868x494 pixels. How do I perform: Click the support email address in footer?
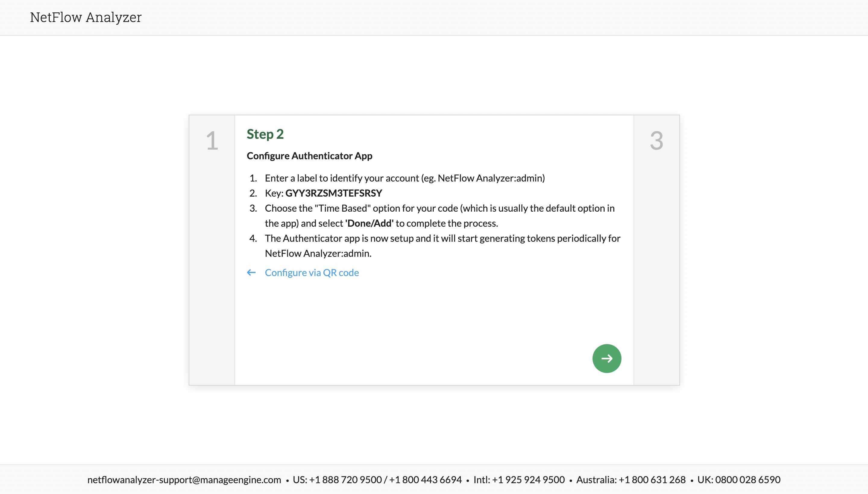pyautogui.click(x=184, y=480)
